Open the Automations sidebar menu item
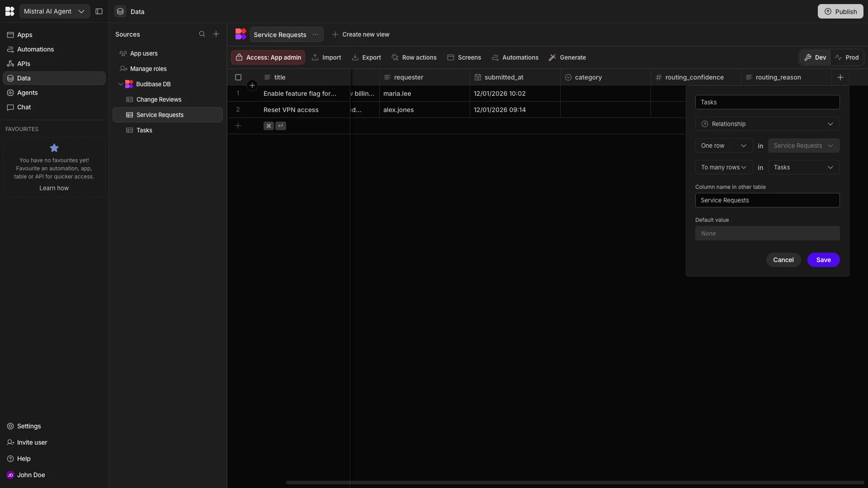Screen dimensions: 868x488 (x=35, y=49)
